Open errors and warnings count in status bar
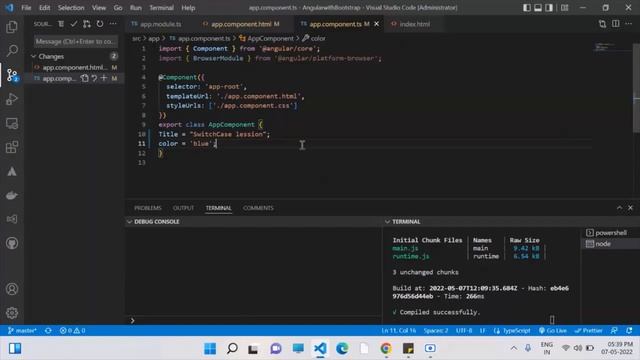 pos(72,330)
